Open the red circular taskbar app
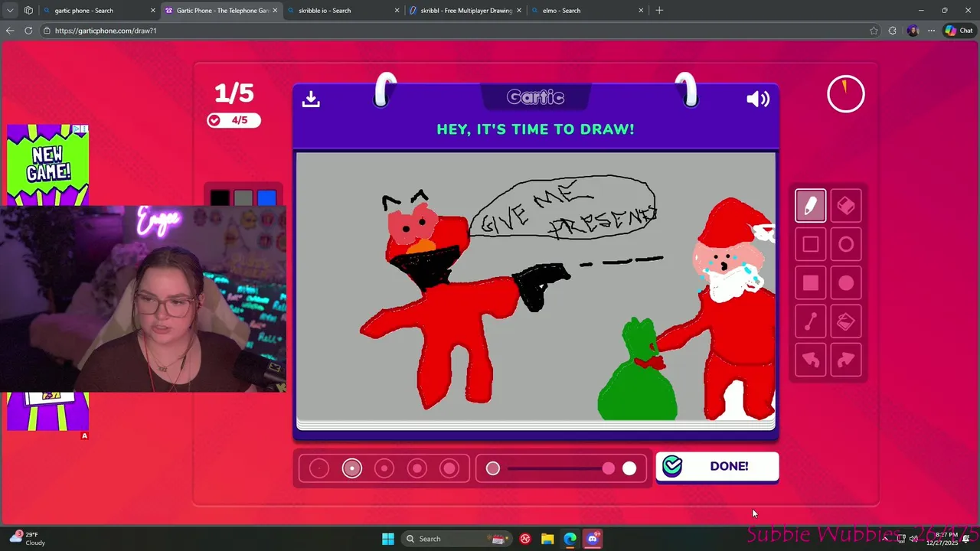Screen dimensions: 980x551 pyautogui.click(x=525, y=539)
